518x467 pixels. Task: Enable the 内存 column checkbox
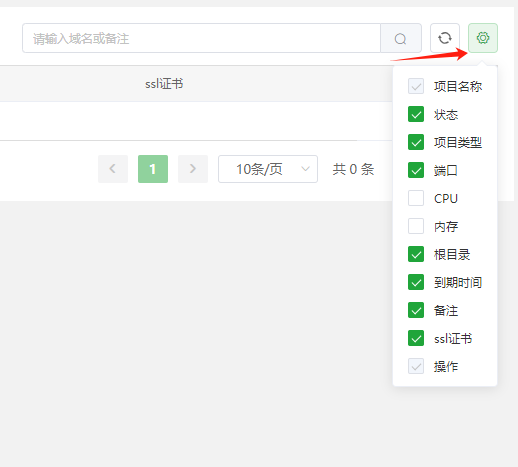point(416,226)
